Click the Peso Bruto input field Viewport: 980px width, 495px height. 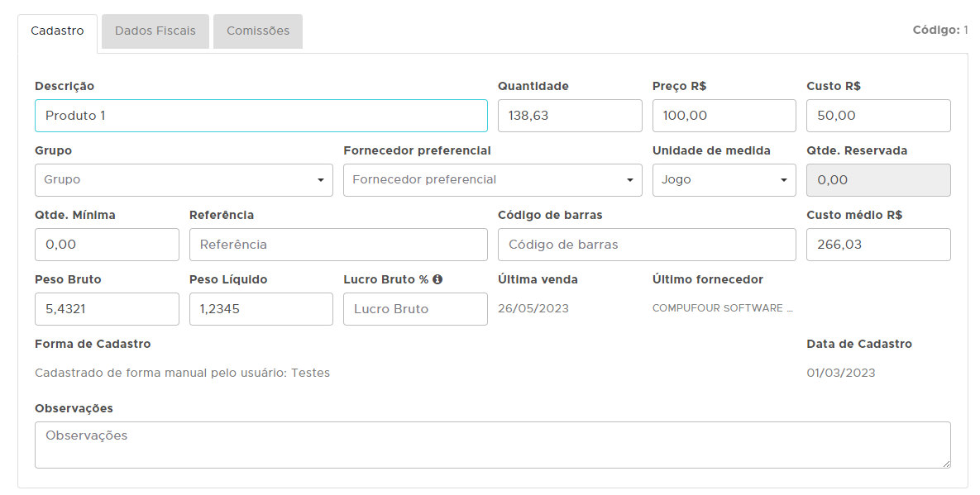click(x=107, y=309)
